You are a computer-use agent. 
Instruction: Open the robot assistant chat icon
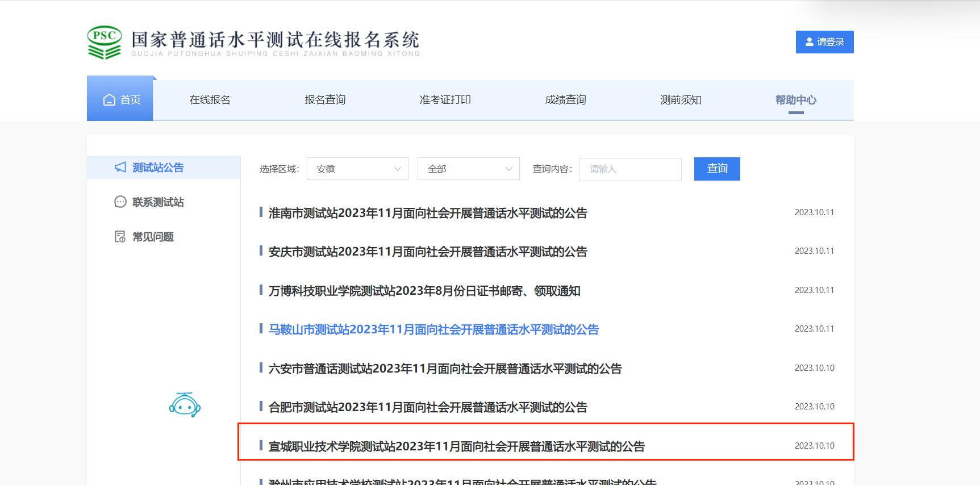185,405
